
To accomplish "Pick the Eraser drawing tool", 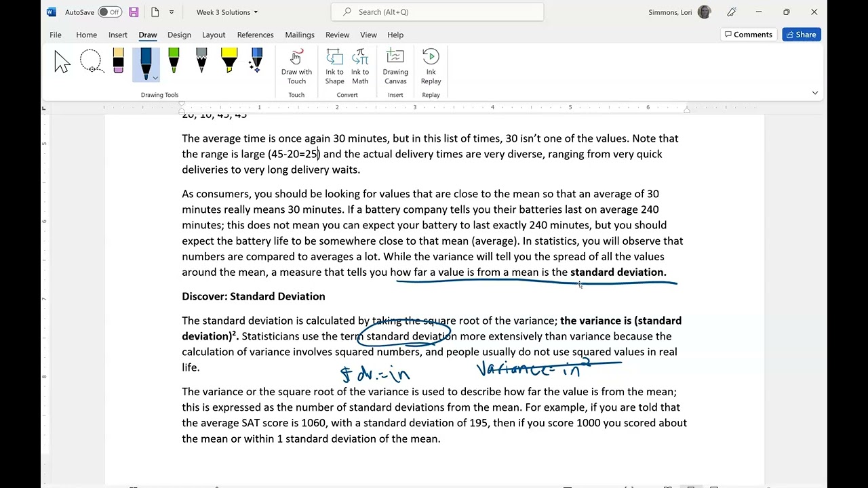I will (x=119, y=60).
